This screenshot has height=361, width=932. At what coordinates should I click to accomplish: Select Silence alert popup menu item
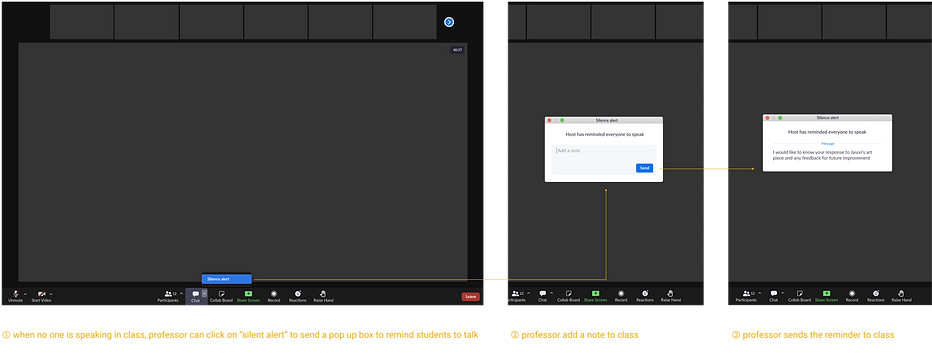click(226, 279)
